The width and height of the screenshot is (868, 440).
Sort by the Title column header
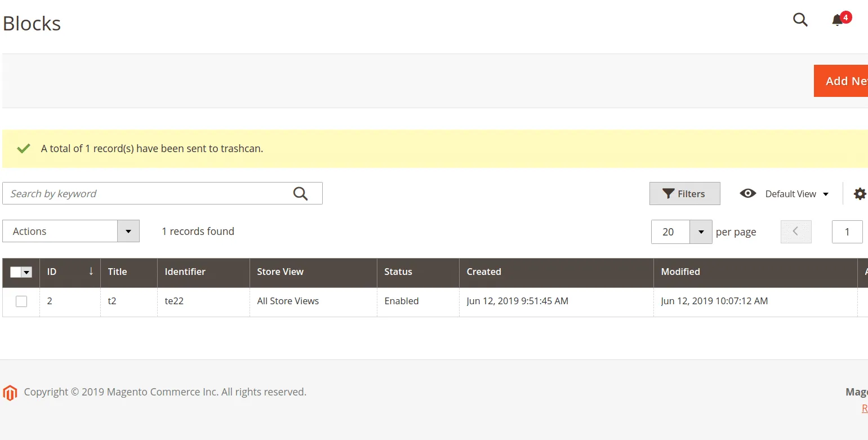118,272
